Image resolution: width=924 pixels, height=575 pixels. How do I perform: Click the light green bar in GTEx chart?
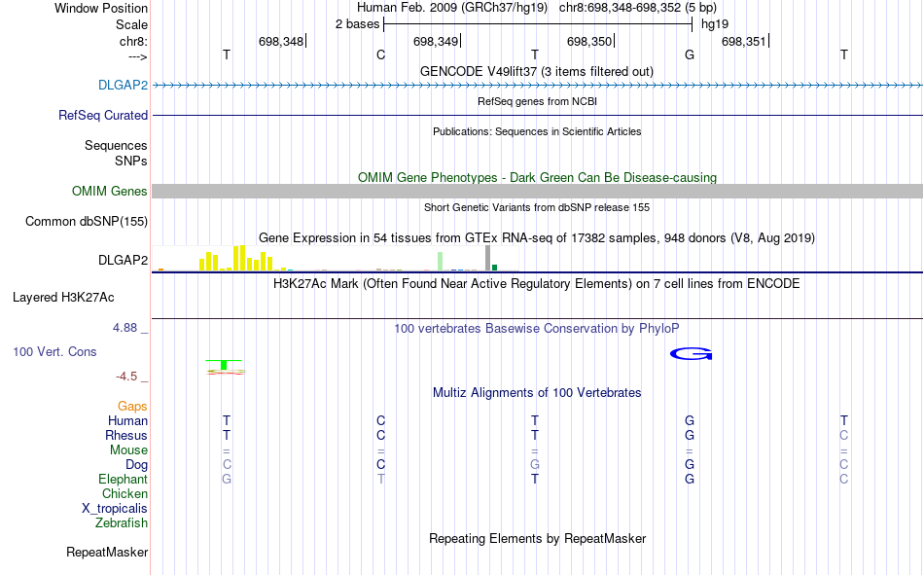[x=440, y=262]
